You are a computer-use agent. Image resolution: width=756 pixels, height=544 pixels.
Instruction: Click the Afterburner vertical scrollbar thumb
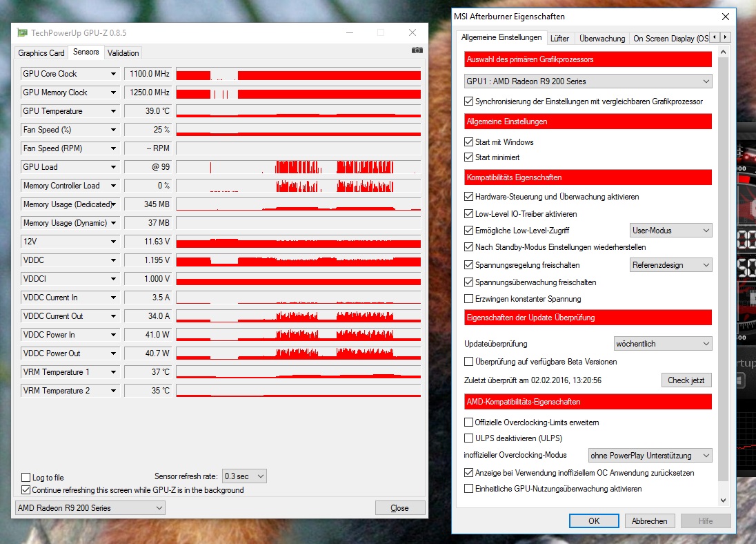(723, 269)
